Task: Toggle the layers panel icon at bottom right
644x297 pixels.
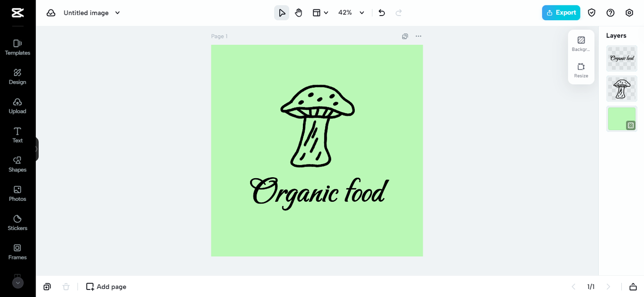Action: coord(633,286)
